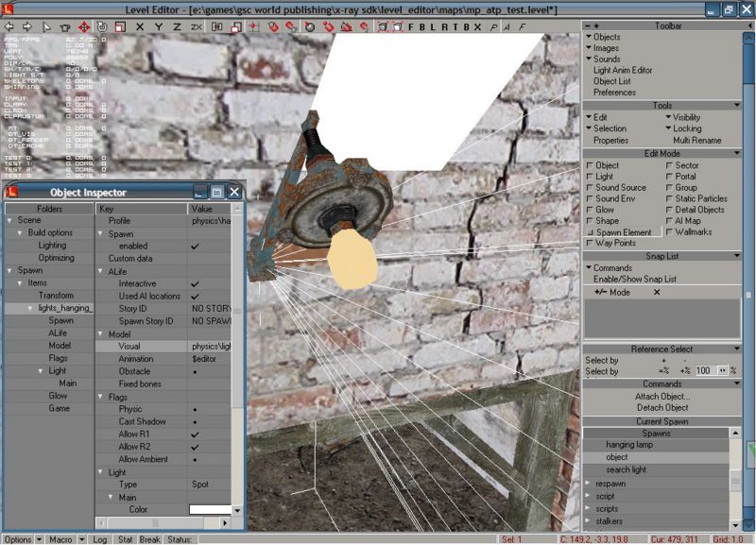Open the Selection menu under Tools
The image size is (756, 545).
[x=606, y=128]
